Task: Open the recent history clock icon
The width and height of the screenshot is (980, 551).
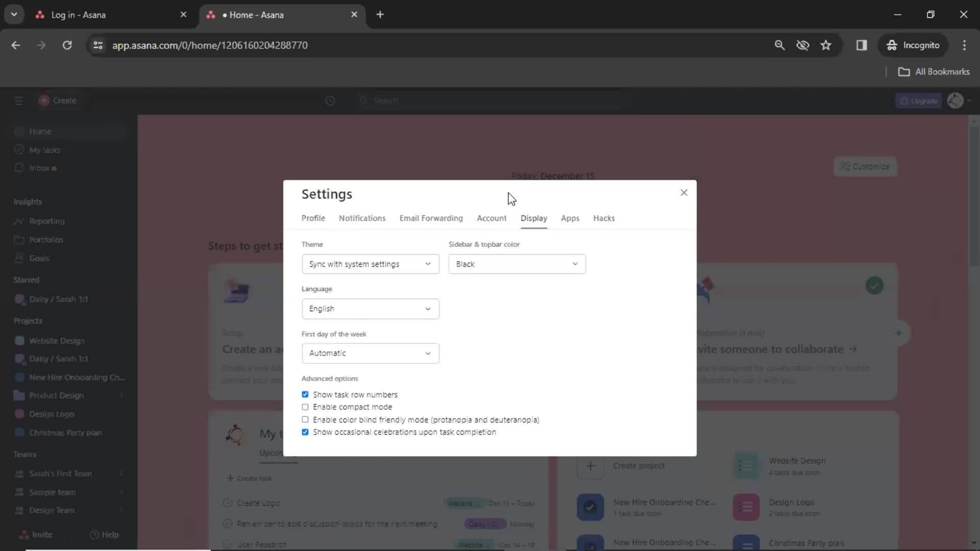Action: click(330, 101)
